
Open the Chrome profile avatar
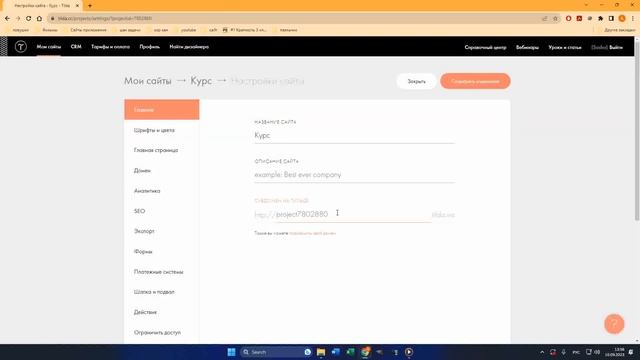click(622, 18)
